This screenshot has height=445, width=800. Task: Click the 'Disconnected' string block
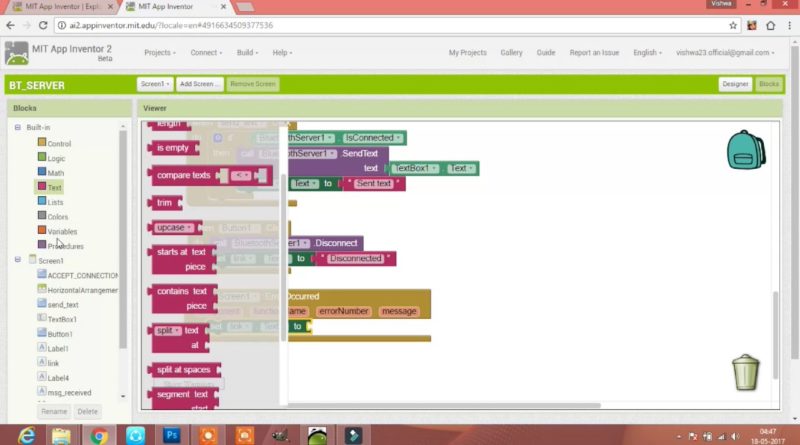tap(355, 259)
